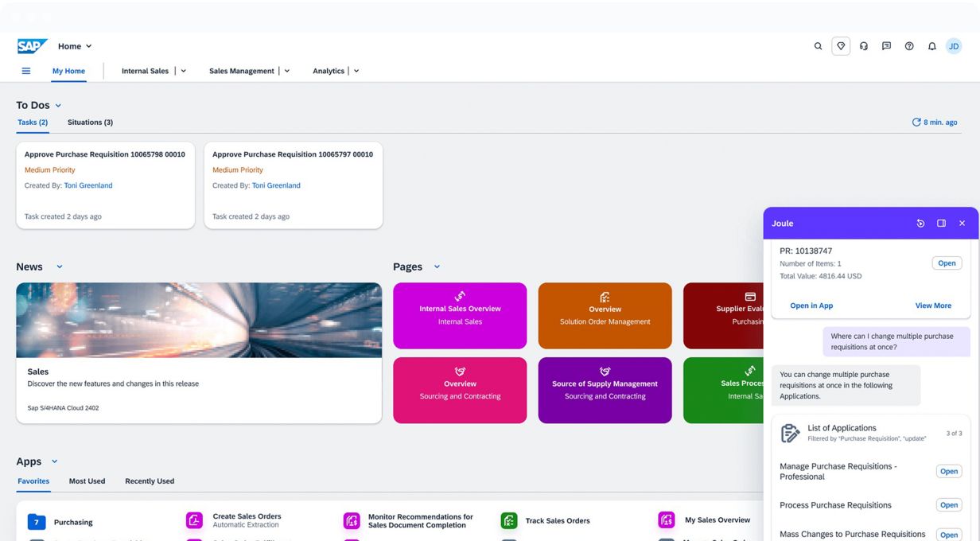The width and height of the screenshot is (980, 541).
Task: Click the refresh icon next to 8 min. ago
Action: pyautogui.click(x=916, y=123)
